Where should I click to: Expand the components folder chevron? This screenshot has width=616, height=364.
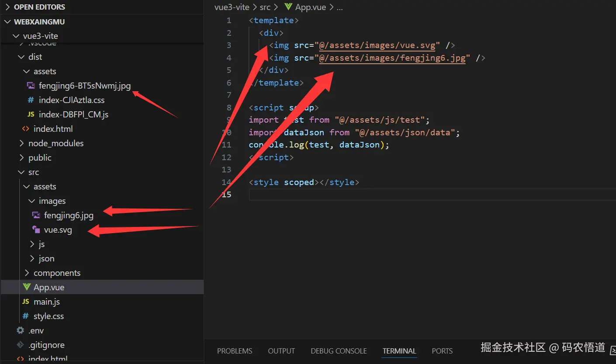27,273
